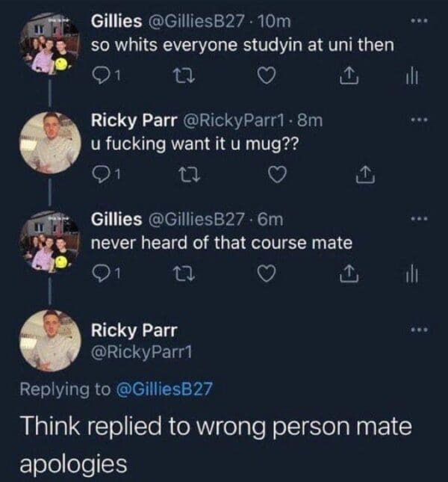Open Ricky Parr's avatar on the final tweet
Viewport: 448px width, 482px height.
pyautogui.click(x=49, y=340)
